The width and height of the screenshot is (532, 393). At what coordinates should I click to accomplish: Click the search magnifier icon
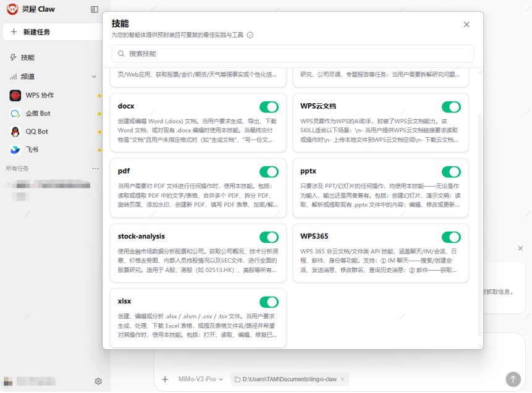(121, 54)
